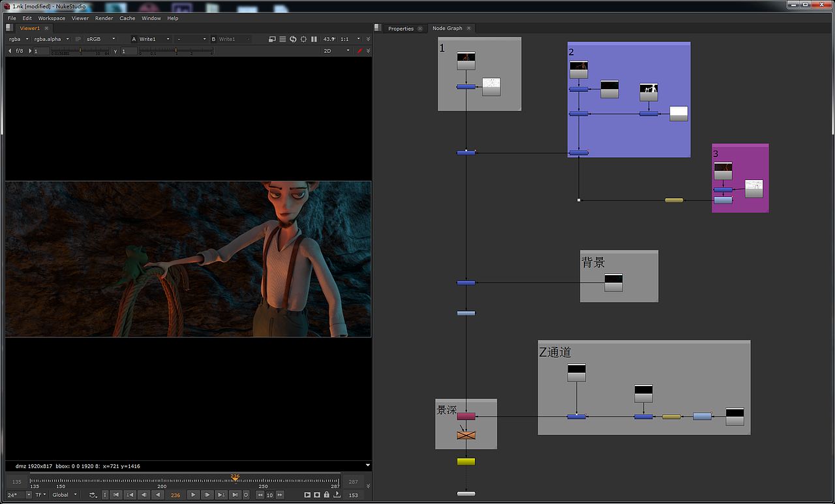Open the B input Write1 dropdown

pyautogui.click(x=234, y=39)
